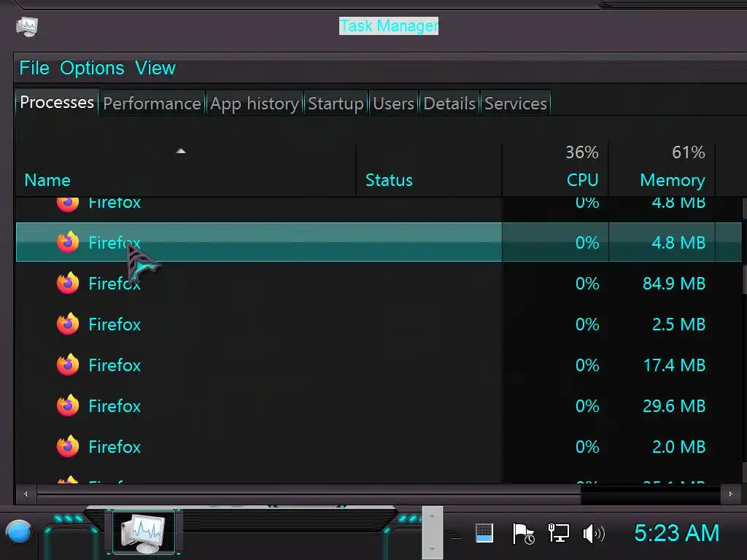This screenshot has width=747, height=560.
Task: Open the File menu
Action: [x=34, y=68]
